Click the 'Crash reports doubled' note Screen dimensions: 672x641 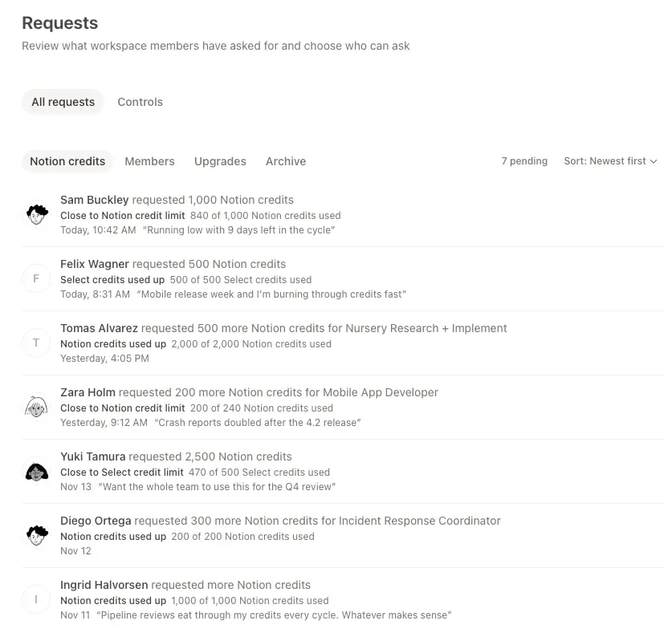(x=257, y=423)
